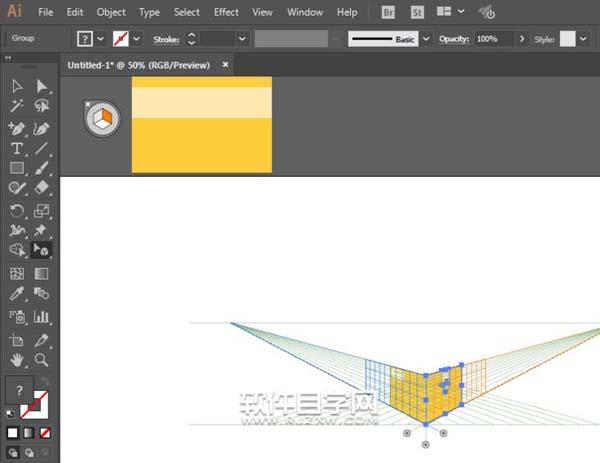Viewport: 600px width, 463px height.
Task: Select the Artboard tool
Action: [x=17, y=340]
